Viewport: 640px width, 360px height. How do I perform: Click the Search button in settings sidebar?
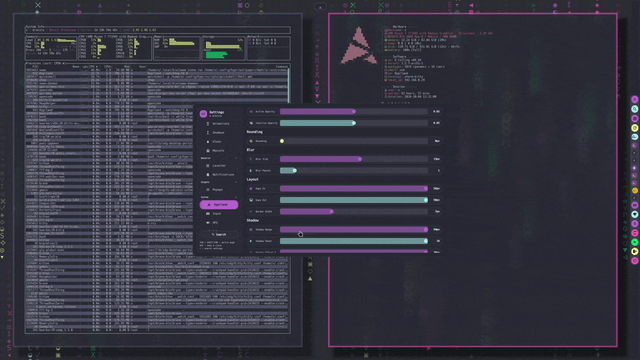coord(219,235)
